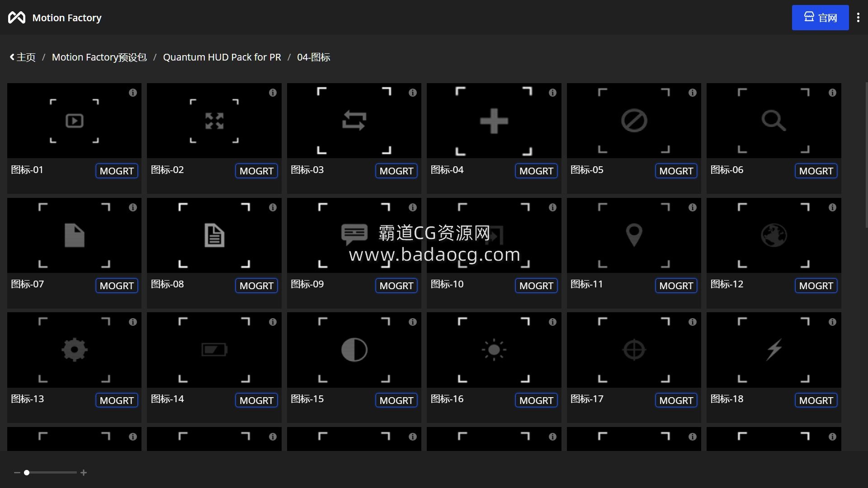Viewport: 868px width, 488px height.
Task: Open info for 图标-08
Action: [273, 207]
